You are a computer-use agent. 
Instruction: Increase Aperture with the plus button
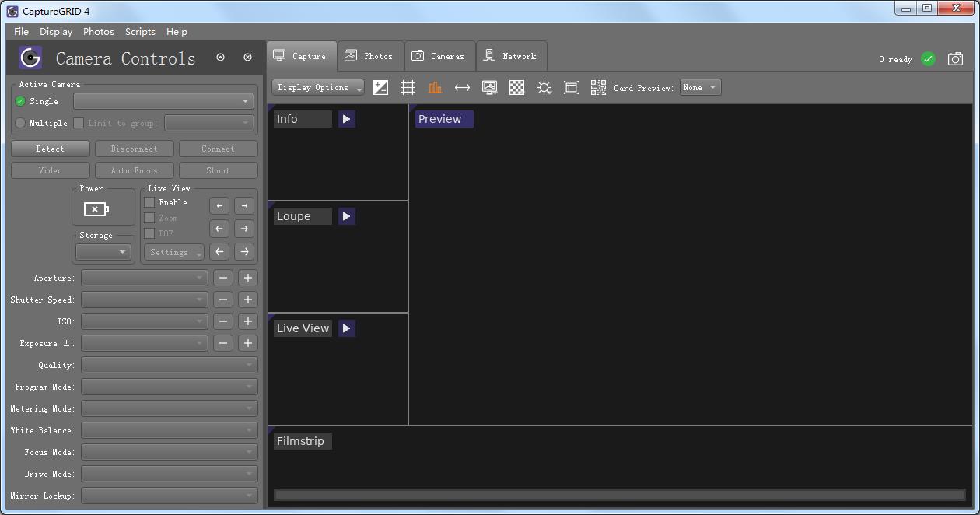click(247, 278)
